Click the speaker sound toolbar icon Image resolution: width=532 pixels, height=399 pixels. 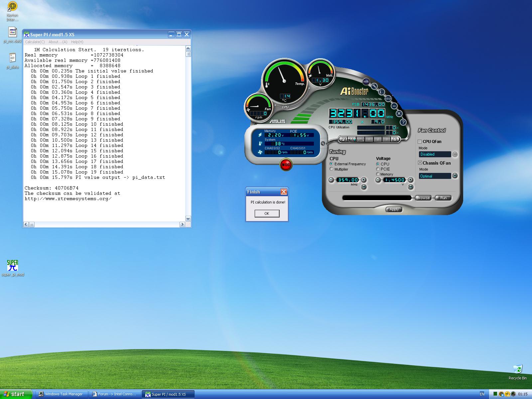point(360,139)
